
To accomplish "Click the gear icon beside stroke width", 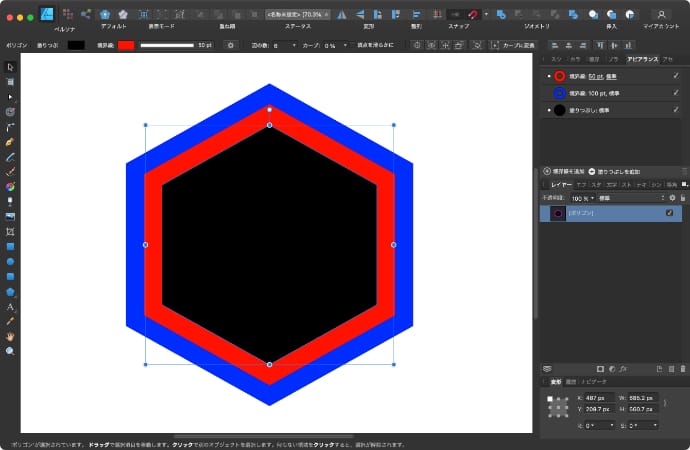I will [230, 45].
